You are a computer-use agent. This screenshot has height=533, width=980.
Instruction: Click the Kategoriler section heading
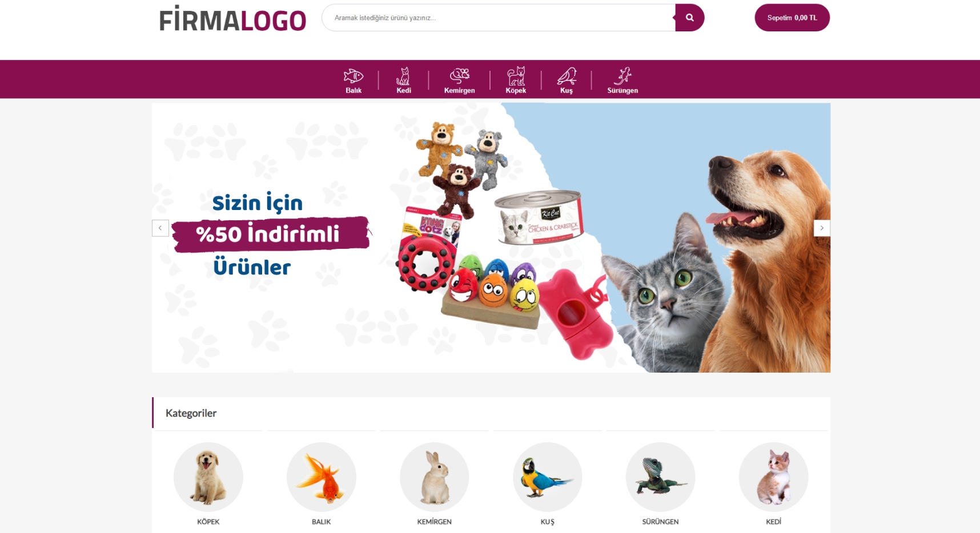191,413
